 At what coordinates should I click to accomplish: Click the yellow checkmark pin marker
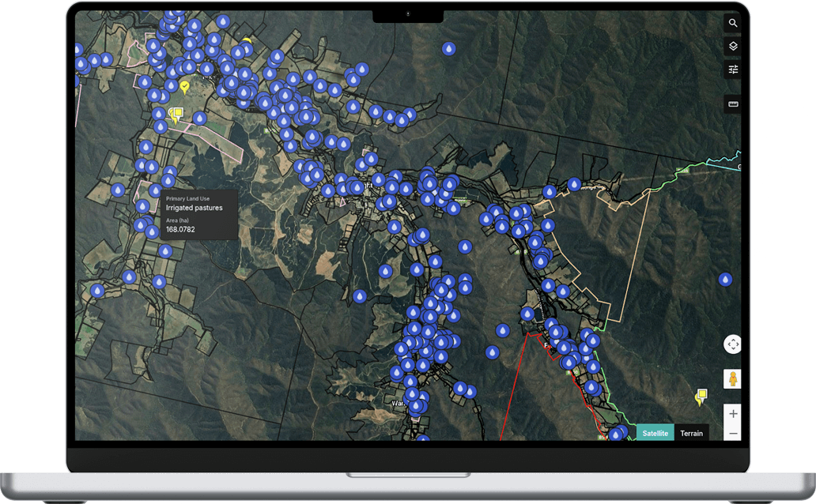[x=185, y=86]
